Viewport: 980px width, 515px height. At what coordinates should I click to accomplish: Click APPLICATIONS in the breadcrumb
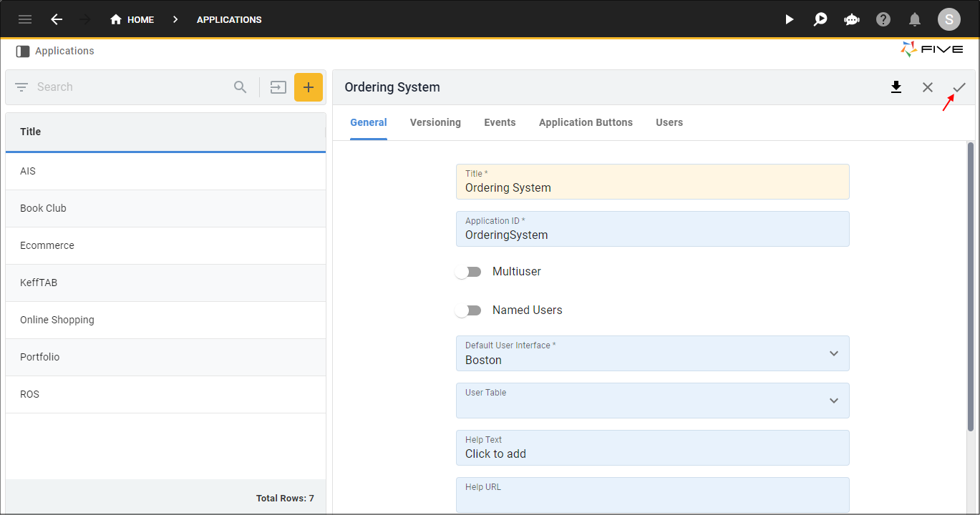tap(229, 19)
